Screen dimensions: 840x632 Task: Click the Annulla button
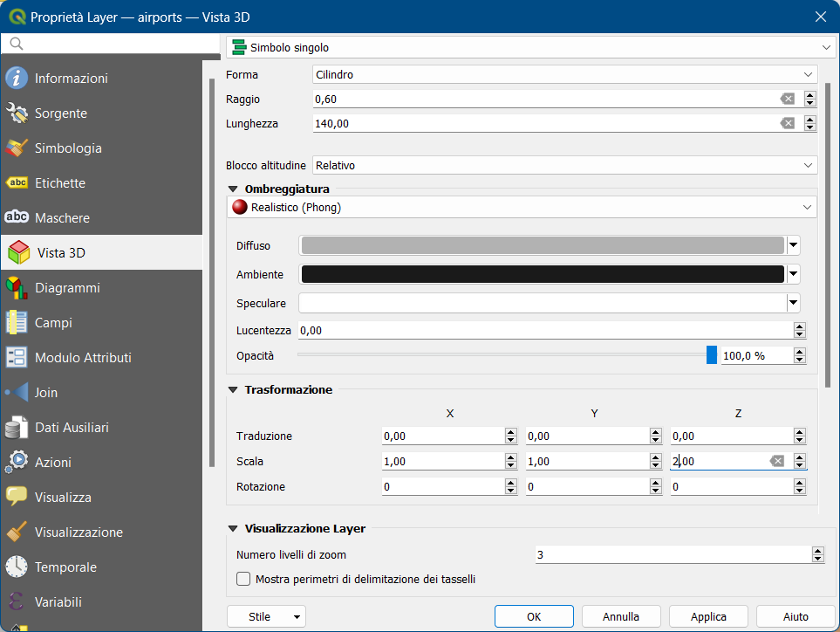click(621, 616)
